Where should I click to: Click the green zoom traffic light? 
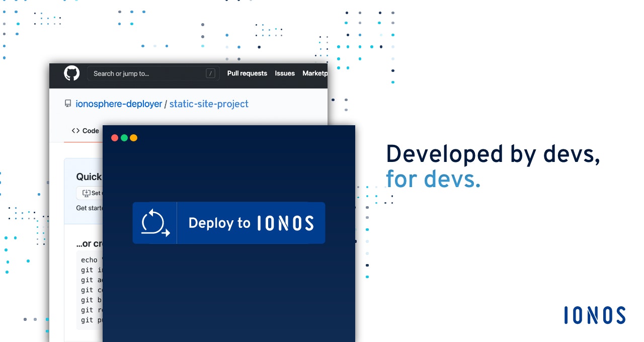click(x=124, y=137)
